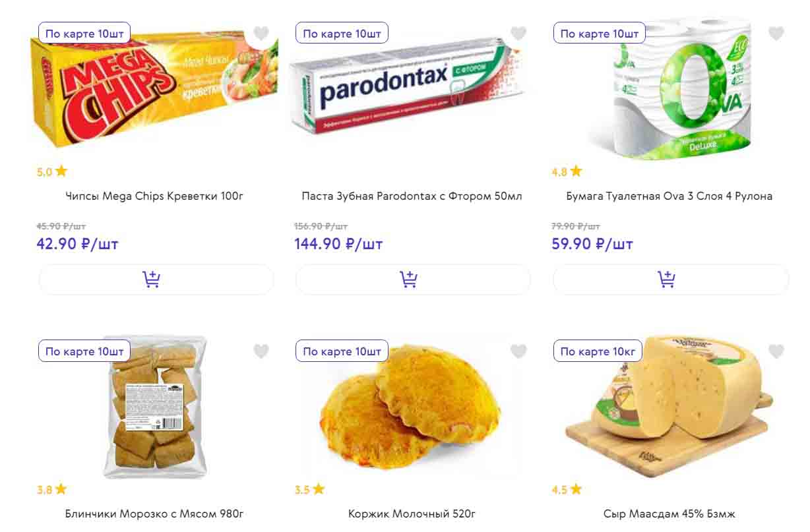Image resolution: width=810 pixels, height=532 pixels.
Task: Add Блинчики Морозко to favorites
Action: point(261,351)
